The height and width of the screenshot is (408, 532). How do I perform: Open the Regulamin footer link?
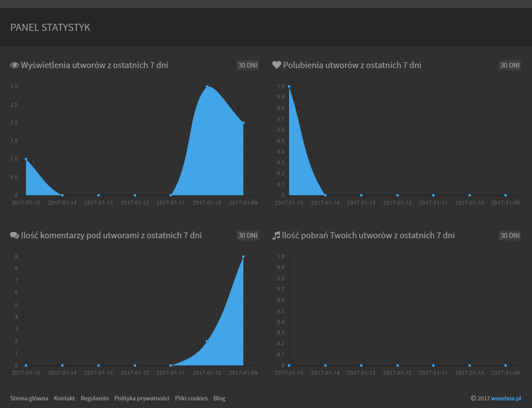95,398
